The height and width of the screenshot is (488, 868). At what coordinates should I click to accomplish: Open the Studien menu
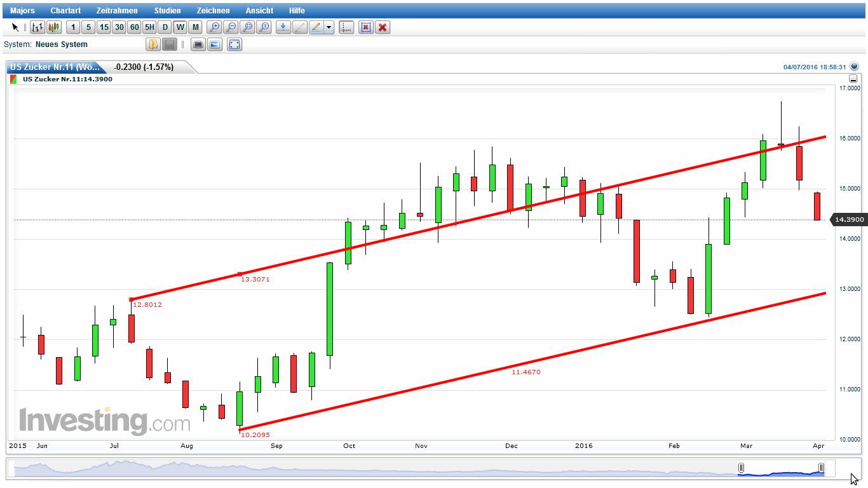tap(167, 11)
